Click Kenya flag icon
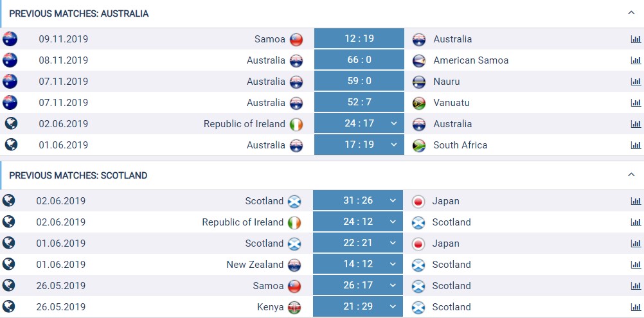 coord(294,307)
